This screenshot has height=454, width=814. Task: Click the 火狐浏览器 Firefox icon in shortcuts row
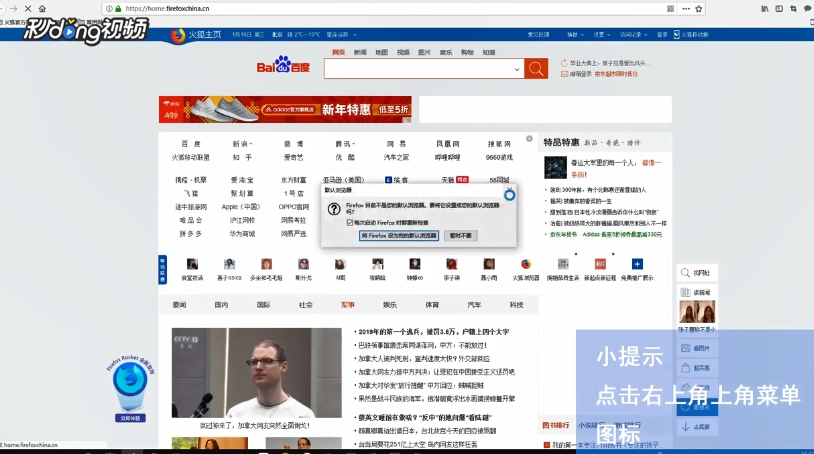pos(526,264)
